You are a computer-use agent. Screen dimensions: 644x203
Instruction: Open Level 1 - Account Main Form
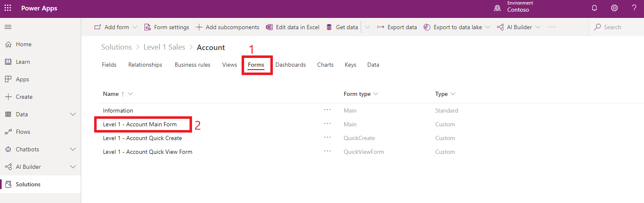[140, 124]
